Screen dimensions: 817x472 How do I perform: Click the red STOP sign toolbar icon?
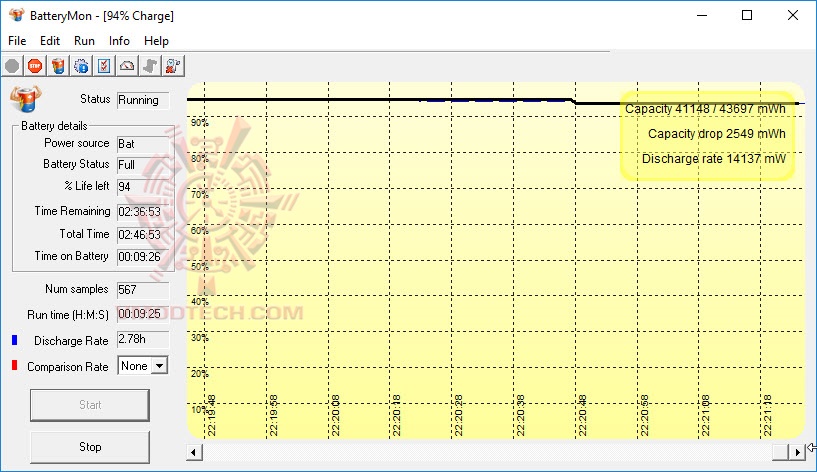pos(35,66)
